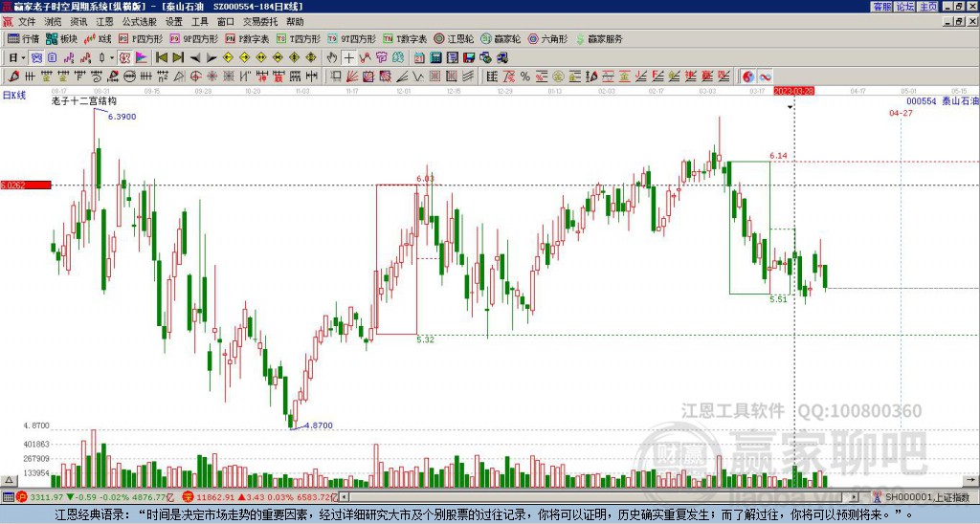Click the triangle ruler tool icon
The image size is (980, 524).
179,76
